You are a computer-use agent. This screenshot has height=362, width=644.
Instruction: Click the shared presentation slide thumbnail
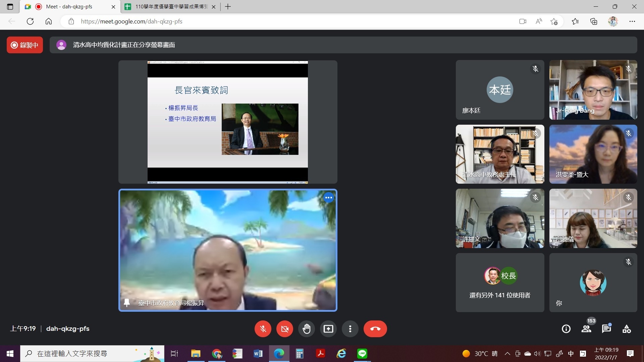(228, 122)
